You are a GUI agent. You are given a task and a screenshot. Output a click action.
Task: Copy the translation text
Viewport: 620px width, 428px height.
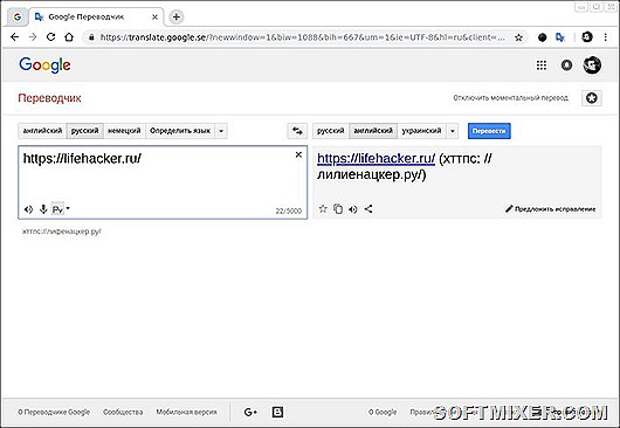point(338,209)
